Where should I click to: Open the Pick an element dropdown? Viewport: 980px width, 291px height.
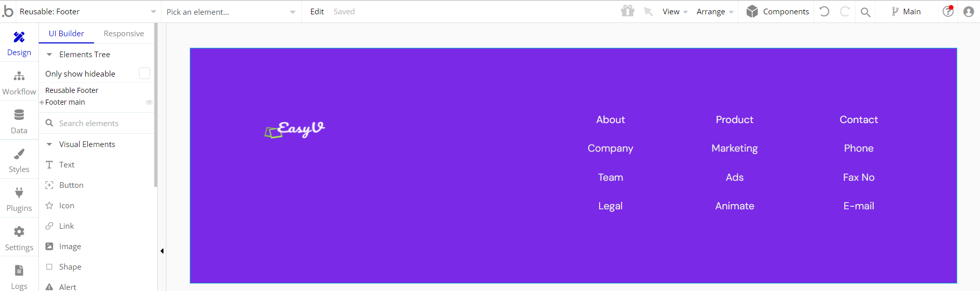[231, 12]
